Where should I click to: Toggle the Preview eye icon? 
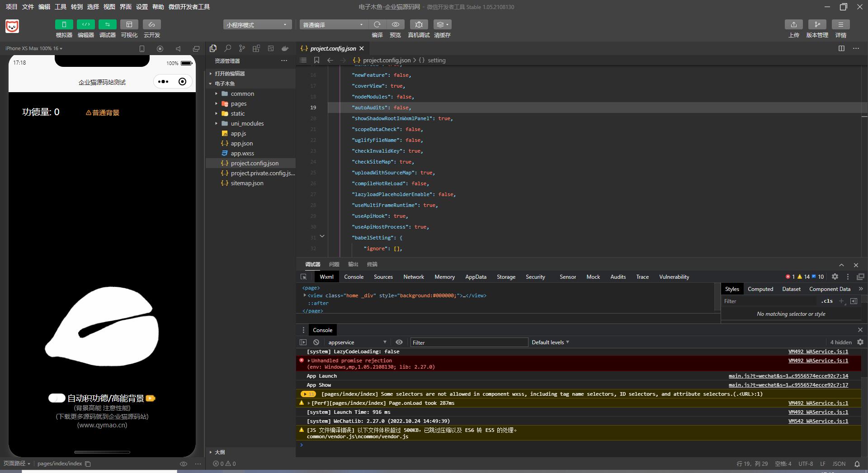click(395, 24)
